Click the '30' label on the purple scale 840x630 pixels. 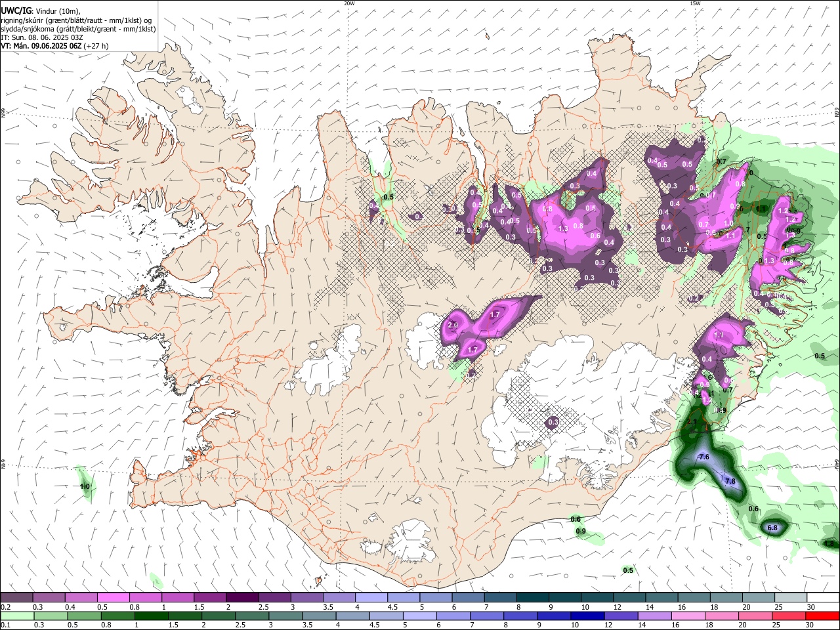click(x=811, y=607)
